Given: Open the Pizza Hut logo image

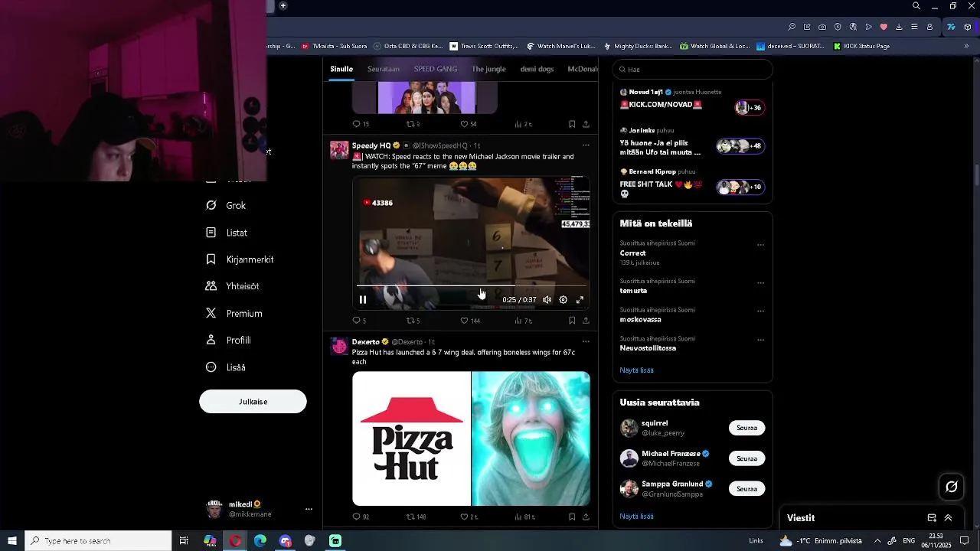Looking at the screenshot, I should tap(411, 439).
